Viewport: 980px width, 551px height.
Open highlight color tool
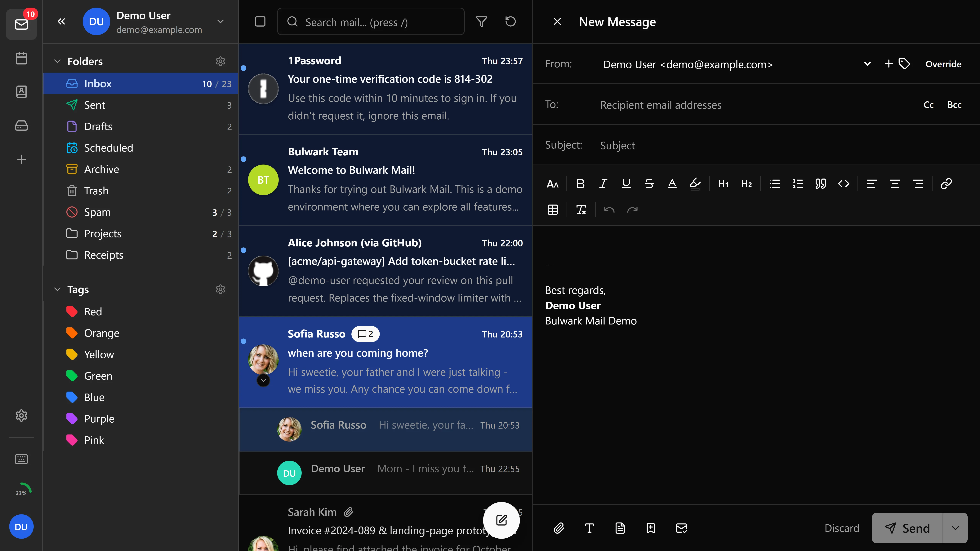[x=695, y=184]
